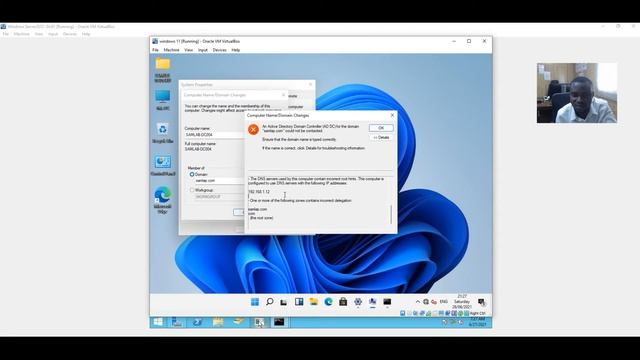Open the Windows 11 clock and date
Viewport: 640px width, 360px height.
(x=462, y=302)
